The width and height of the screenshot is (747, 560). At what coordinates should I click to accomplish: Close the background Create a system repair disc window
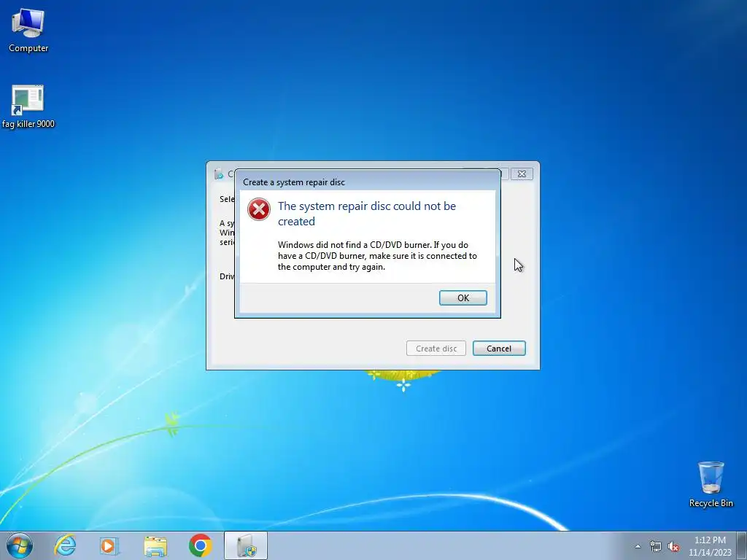522,174
